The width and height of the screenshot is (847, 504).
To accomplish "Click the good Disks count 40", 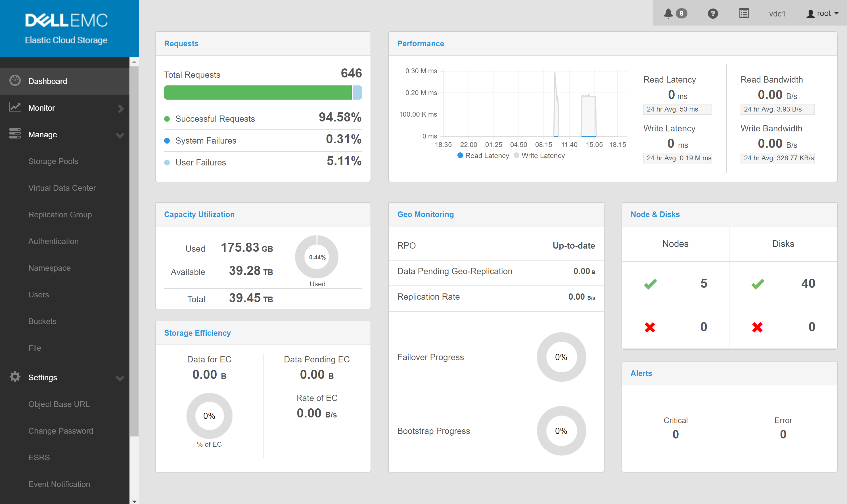I will 808,283.
